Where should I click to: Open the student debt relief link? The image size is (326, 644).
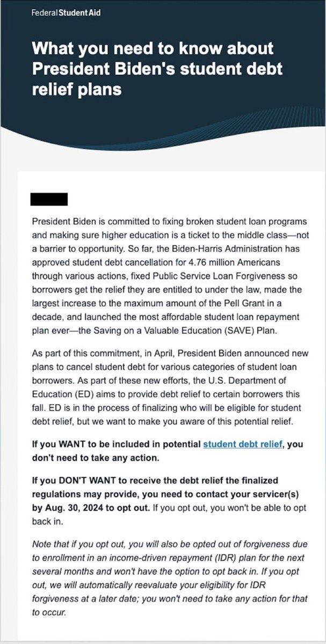pos(243,445)
